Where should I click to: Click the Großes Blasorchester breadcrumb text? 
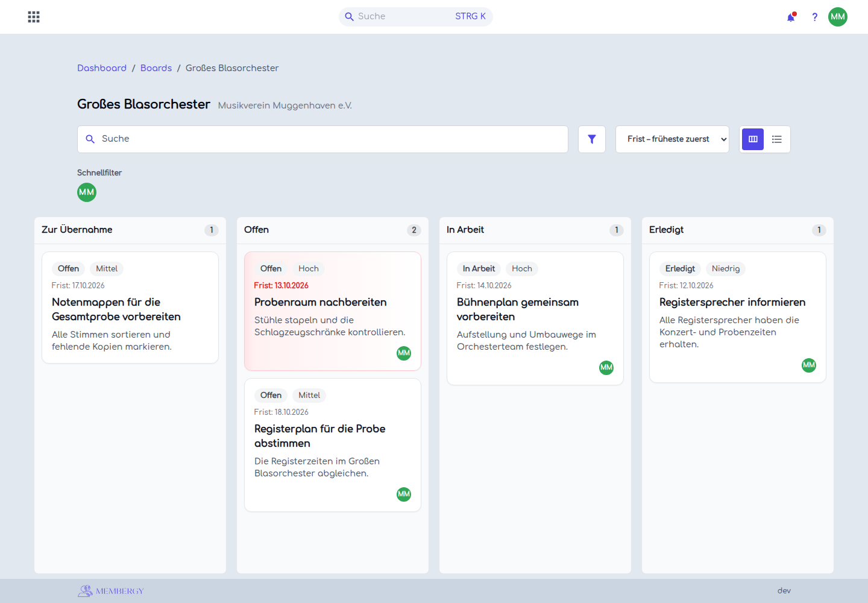232,68
